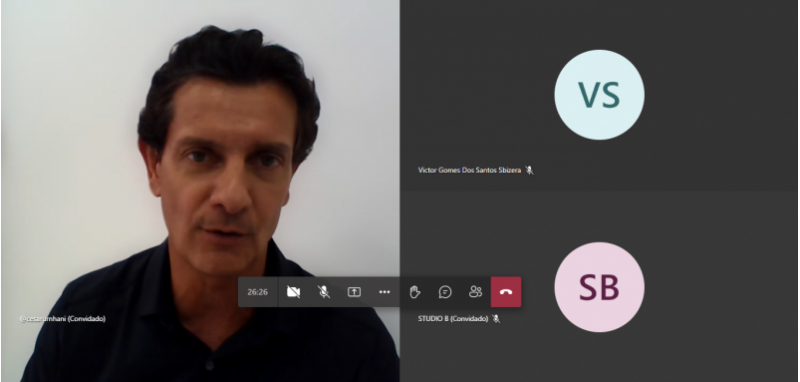800x382 pixels.
Task: Hang up with the red end call button
Action: (506, 292)
